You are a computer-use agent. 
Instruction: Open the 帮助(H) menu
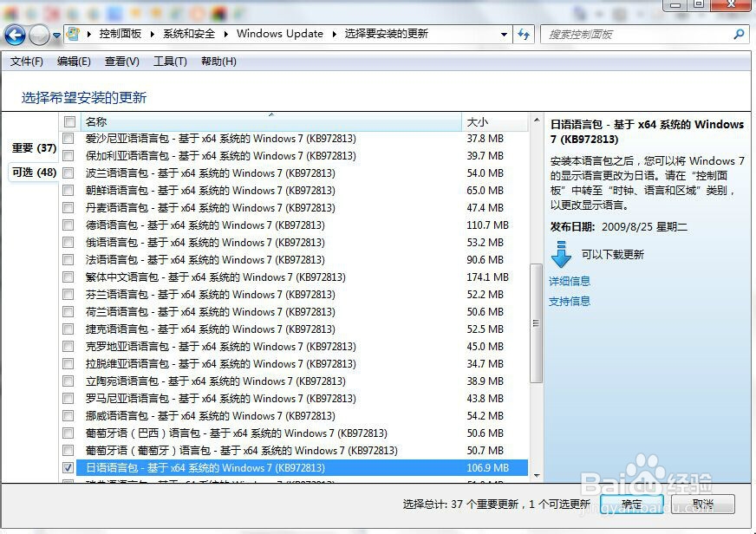coord(218,62)
